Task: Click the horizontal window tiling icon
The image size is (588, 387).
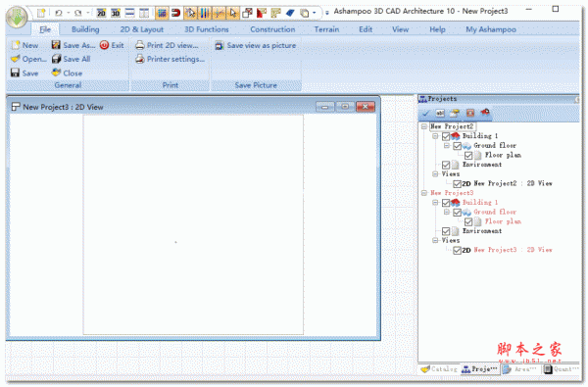Action: 129,13
